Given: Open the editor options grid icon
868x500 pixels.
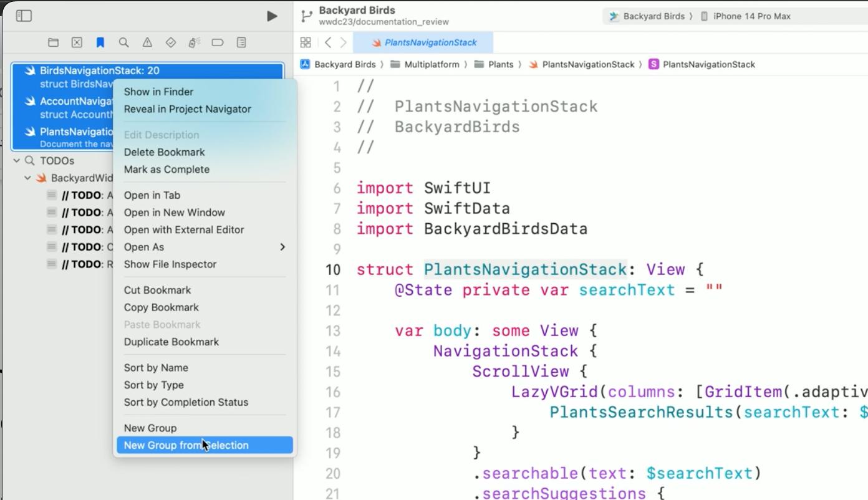Looking at the screenshot, I should coord(306,42).
